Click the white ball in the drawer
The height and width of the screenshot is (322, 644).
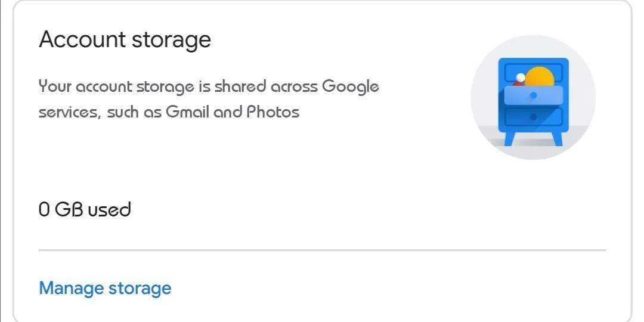point(521,77)
